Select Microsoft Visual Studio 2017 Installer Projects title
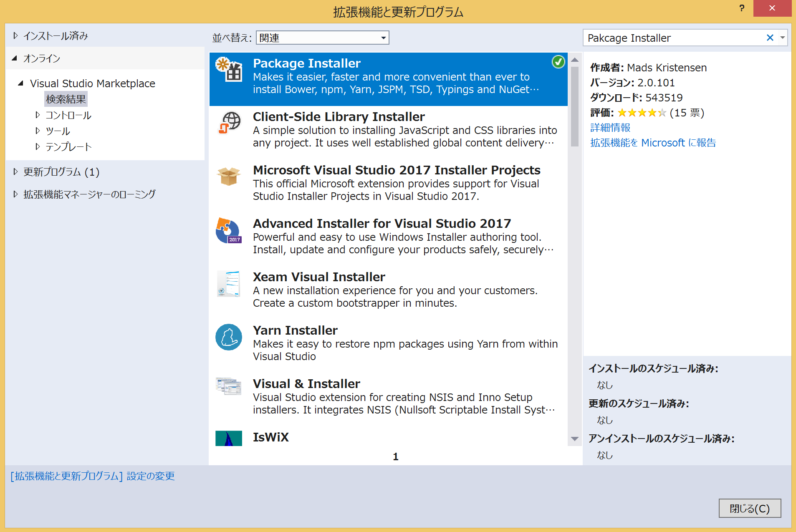The width and height of the screenshot is (796, 532). [397, 170]
